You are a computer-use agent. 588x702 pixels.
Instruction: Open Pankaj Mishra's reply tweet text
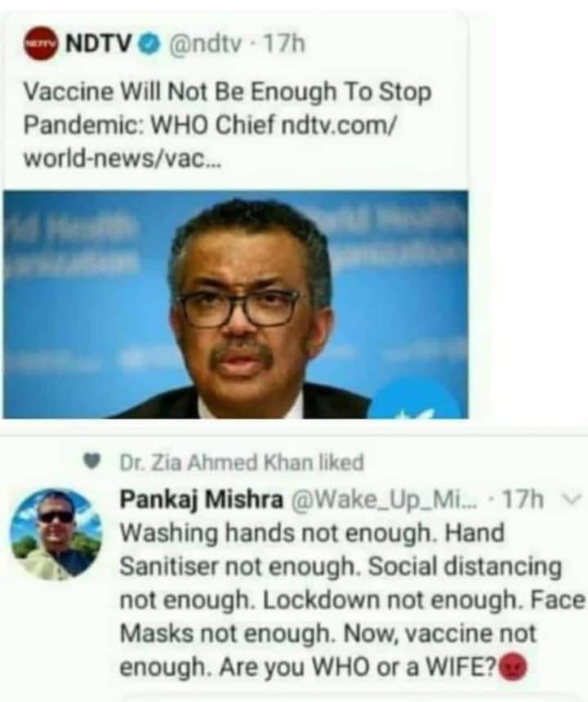(x=352, y=600)
